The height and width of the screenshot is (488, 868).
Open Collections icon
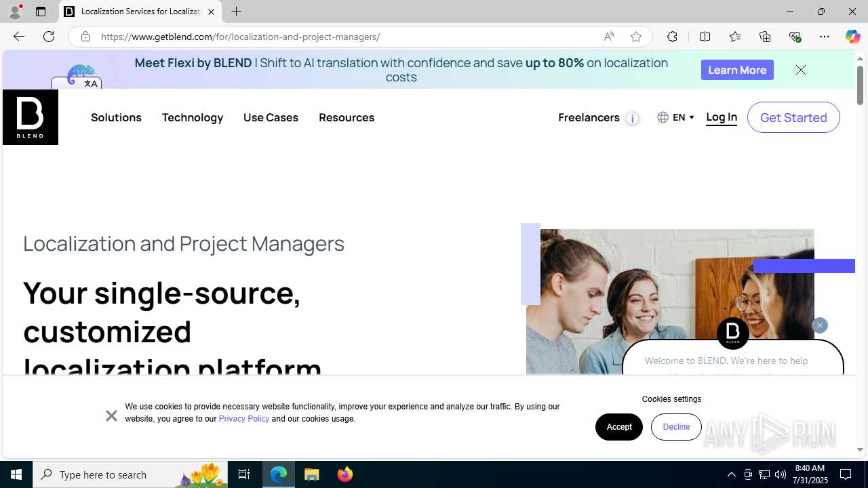pos(765,37)
